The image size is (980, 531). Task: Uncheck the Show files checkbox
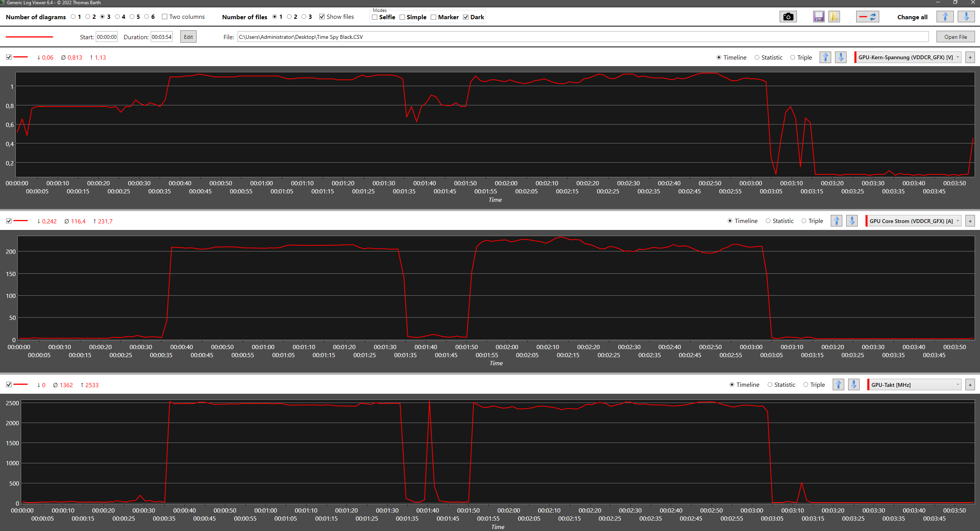coord(322,17)
